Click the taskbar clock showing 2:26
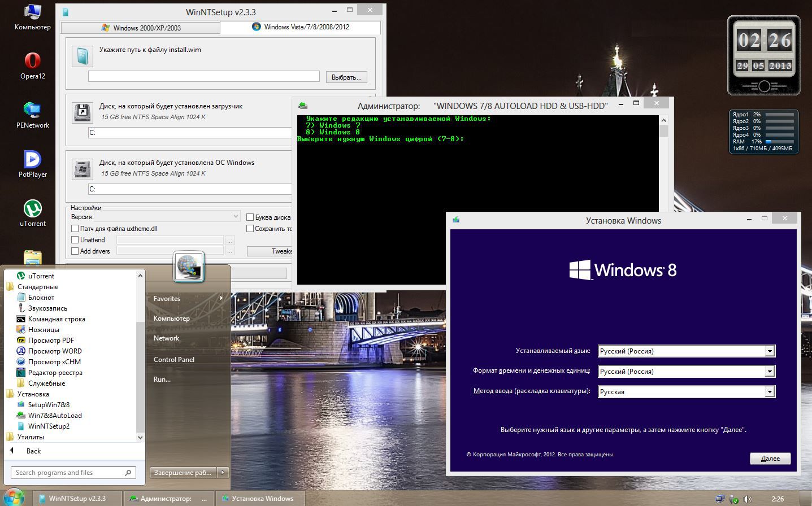 (x=778, y=499)
